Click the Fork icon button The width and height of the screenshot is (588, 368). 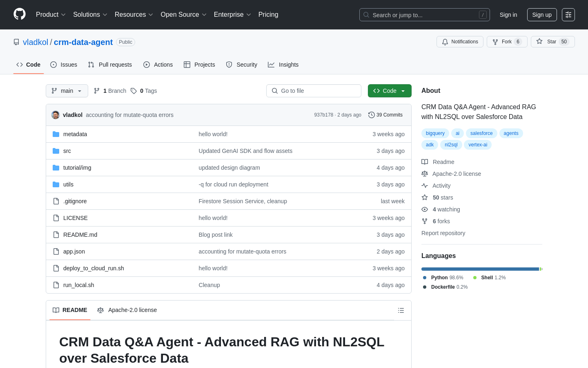tap(495, 42)
